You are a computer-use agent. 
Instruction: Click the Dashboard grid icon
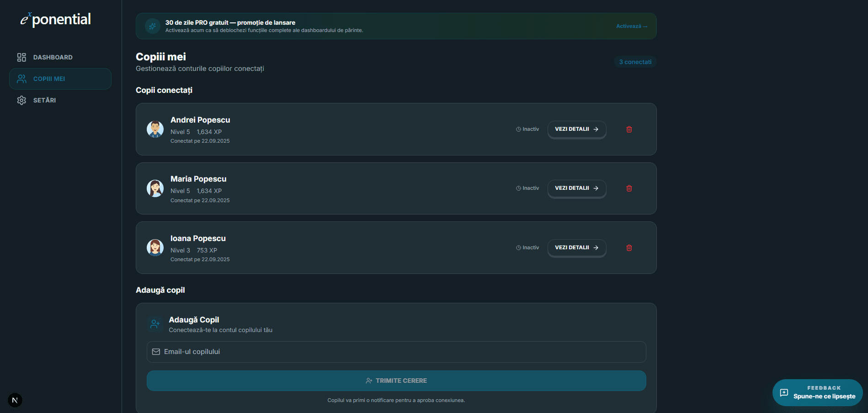(21, 57)
